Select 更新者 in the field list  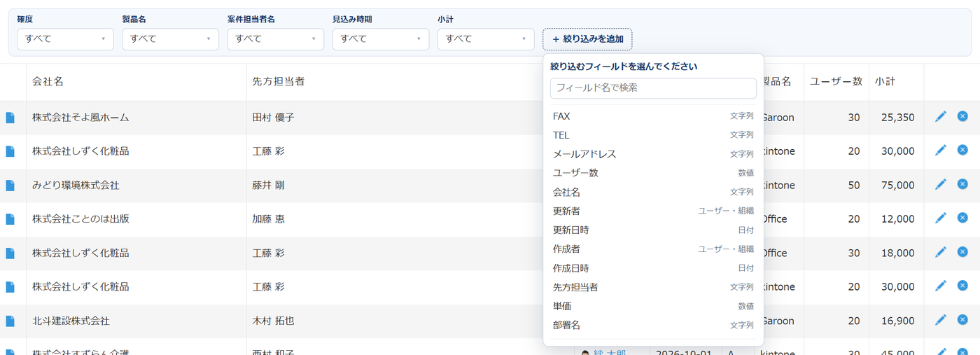(653, 211)
